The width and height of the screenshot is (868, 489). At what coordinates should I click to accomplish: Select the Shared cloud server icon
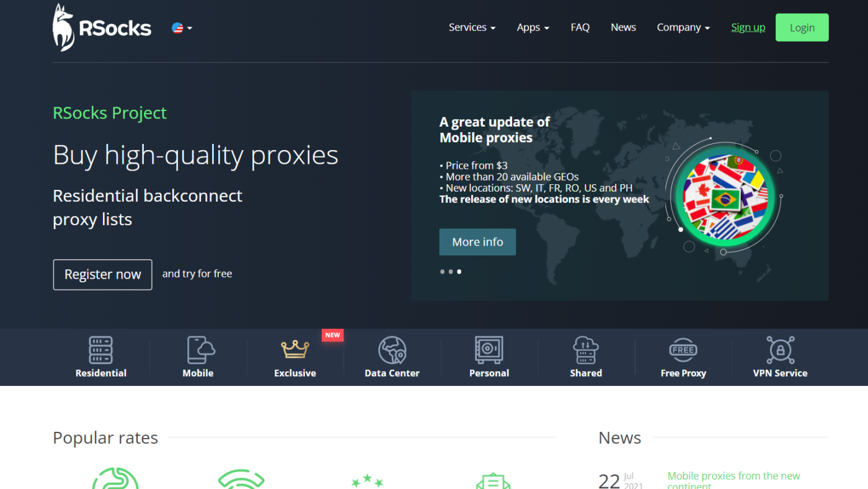pyautogui.click(x=586, y=350)
